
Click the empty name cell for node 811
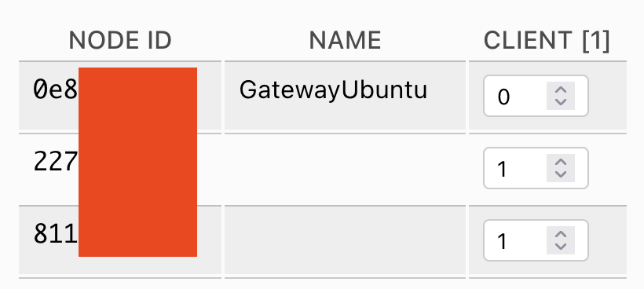[x=345, y=240]
